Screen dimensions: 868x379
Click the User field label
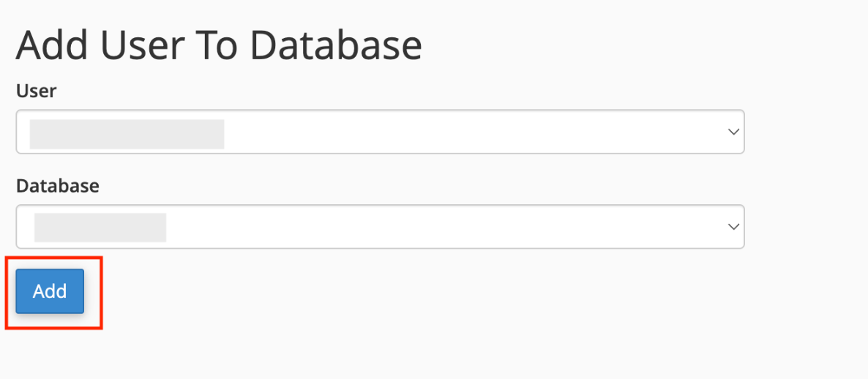click(x=37, y=90)
